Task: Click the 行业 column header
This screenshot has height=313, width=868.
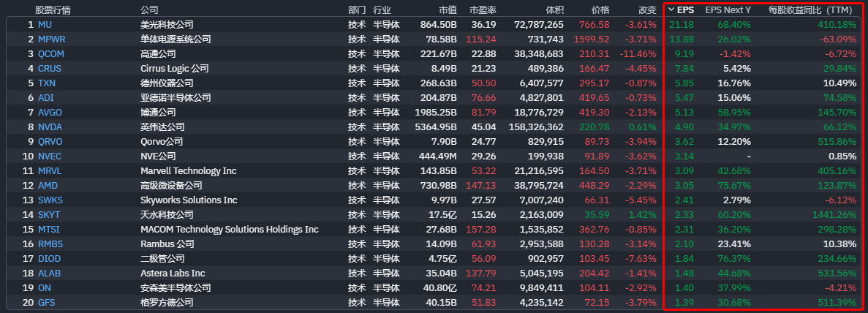Action: click(x=382, y=10)
